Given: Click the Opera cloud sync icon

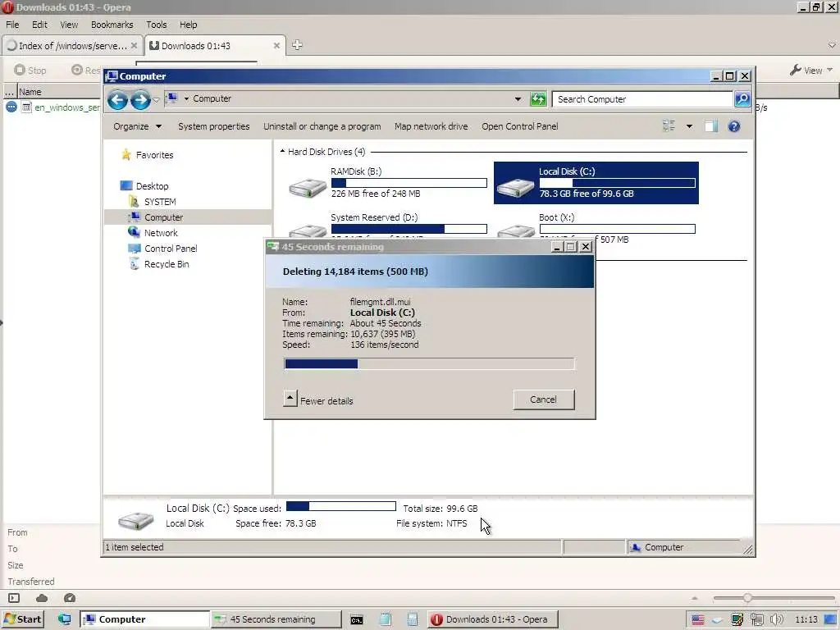Looking at the screenshot, I should (42, 598).
